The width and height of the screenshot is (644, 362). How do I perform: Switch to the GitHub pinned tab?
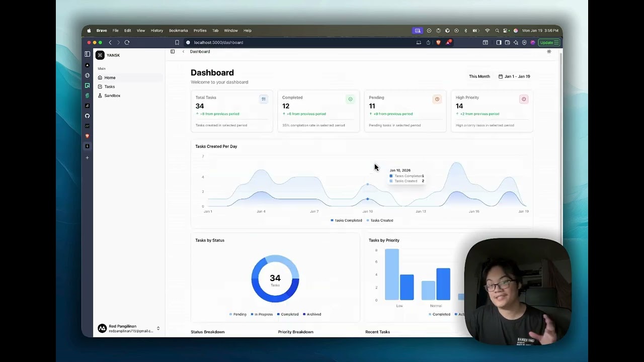tap(87, 116)
